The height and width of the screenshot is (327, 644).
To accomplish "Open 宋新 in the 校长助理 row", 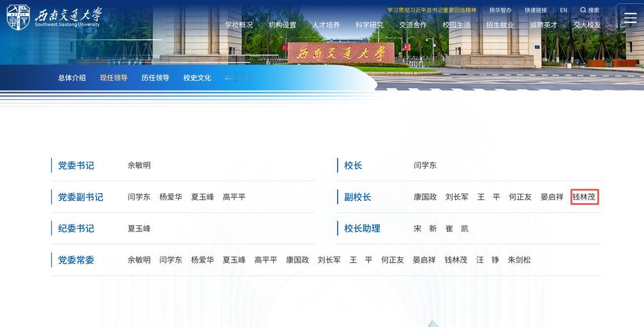I will 425,228.
